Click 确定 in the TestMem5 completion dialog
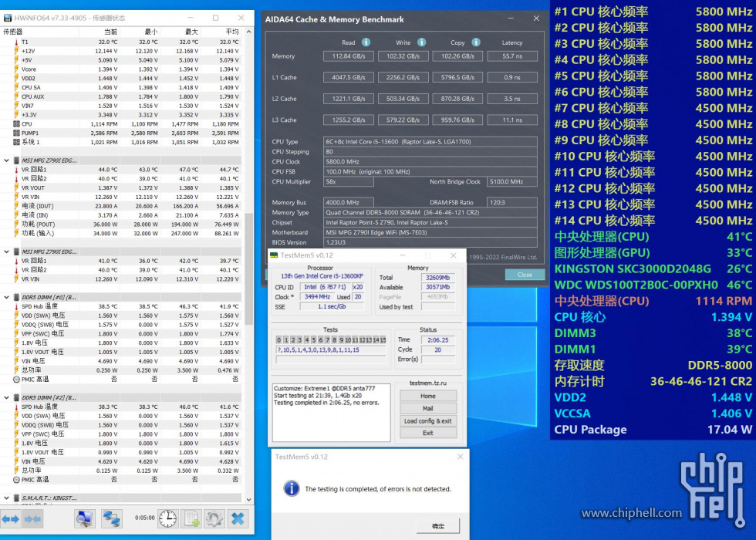Image resolution: width=756 pixels, height=540 pixels. [x=438, y=526]
